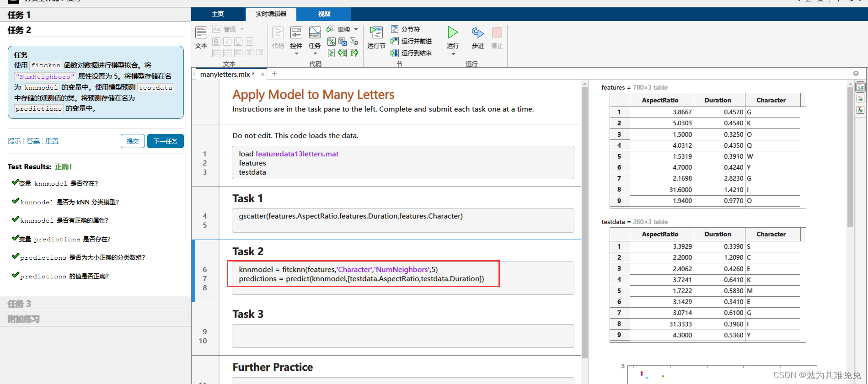The image size is (868, 384).
Task: Add a new editor tab with plus
Action: [x=274, y=74]
